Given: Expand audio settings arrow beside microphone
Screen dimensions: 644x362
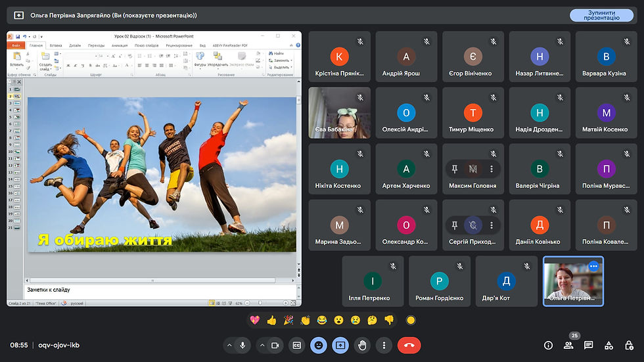Looking at the screenshot, I should coord(229,346).
